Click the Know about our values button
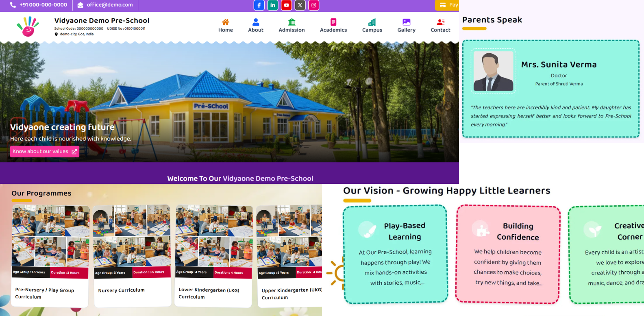This screenshot has width=644, height=316. 45,151
